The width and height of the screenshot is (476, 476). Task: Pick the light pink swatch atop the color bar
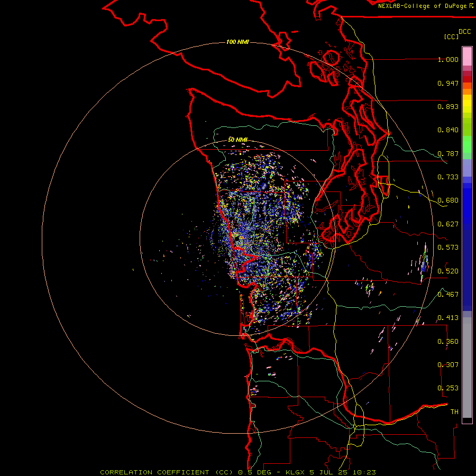467,57
